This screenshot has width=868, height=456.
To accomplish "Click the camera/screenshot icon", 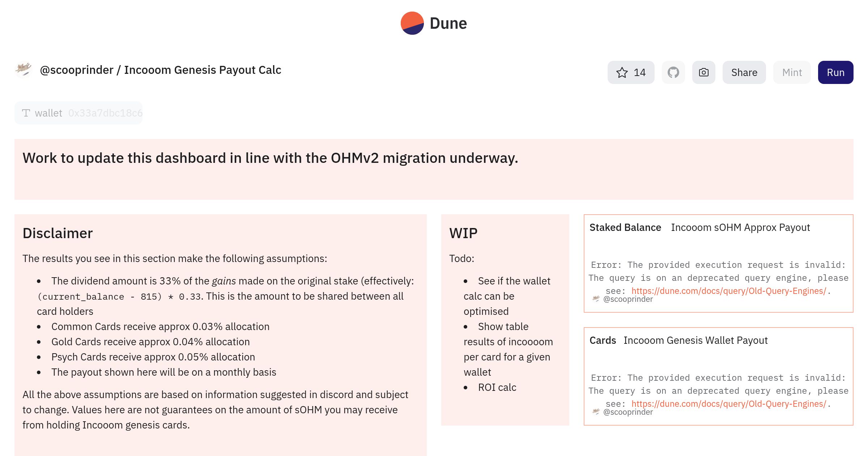I will coord(703,72).
